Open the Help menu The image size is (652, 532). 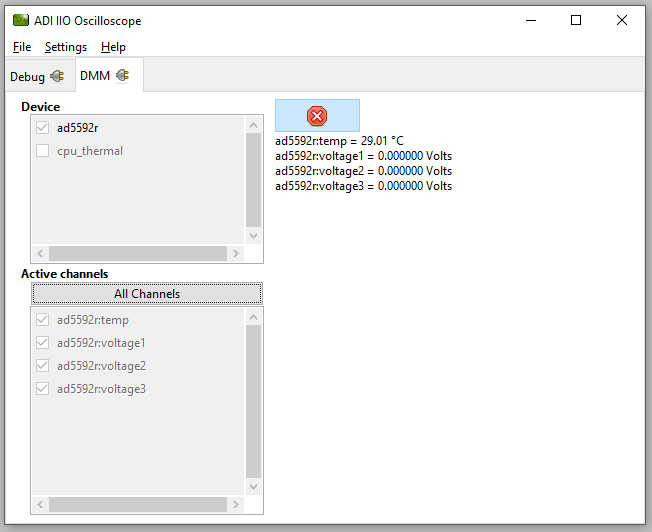(113, 47)
